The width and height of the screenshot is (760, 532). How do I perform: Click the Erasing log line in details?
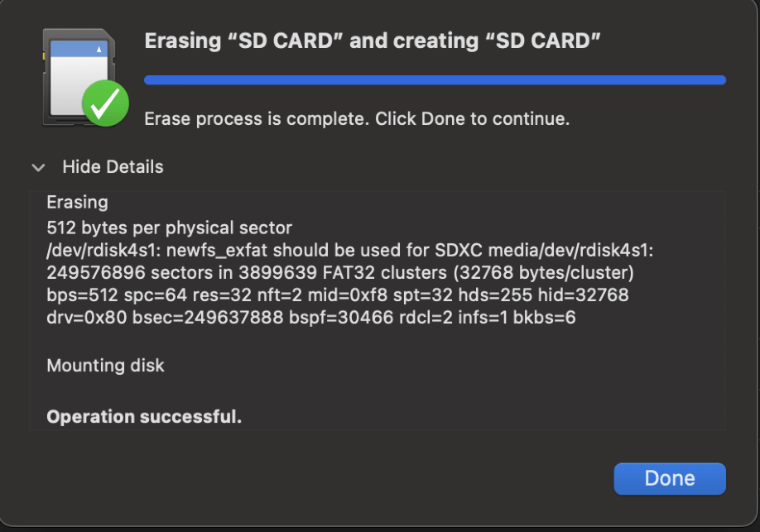pos(77,202)
